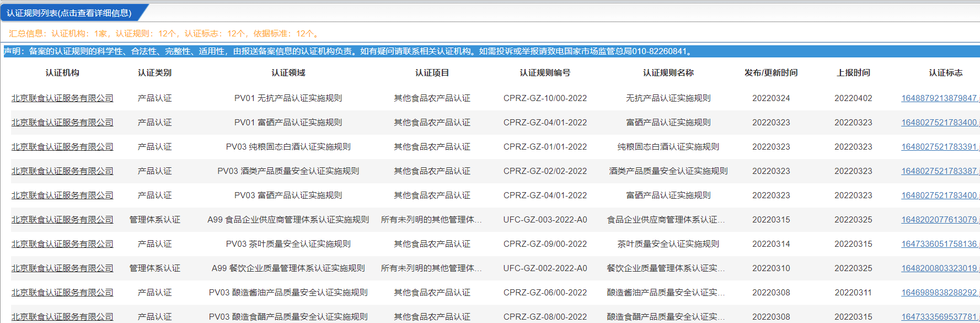Open certification mark link 1648027521783387
The image size is (980, 323).
(x=940, y=171)
